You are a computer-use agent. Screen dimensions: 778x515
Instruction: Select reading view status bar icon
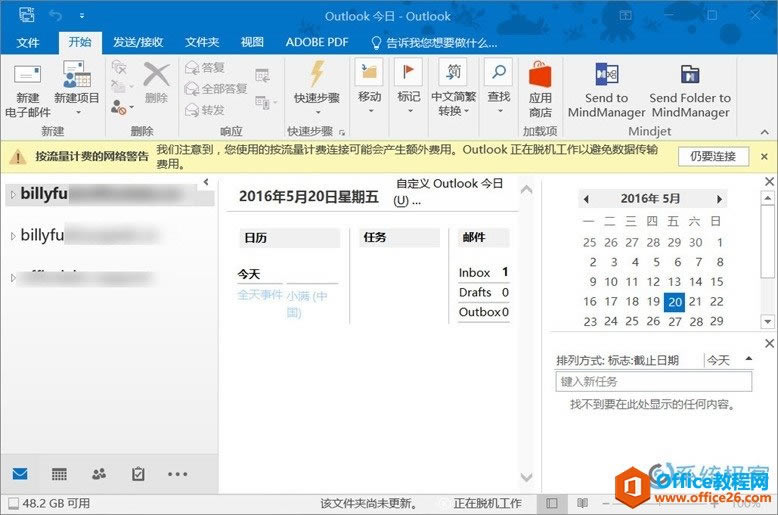pyautogui.click(x=583, y=503)
